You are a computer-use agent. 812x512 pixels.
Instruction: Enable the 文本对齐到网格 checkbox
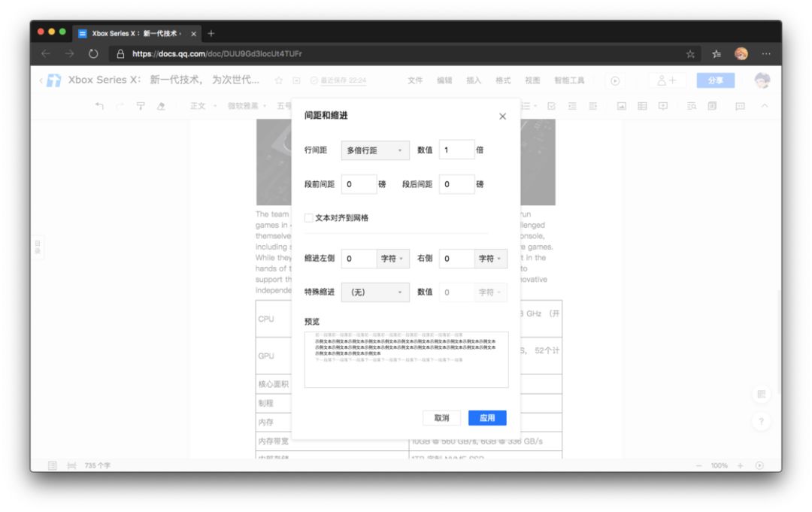309,218
